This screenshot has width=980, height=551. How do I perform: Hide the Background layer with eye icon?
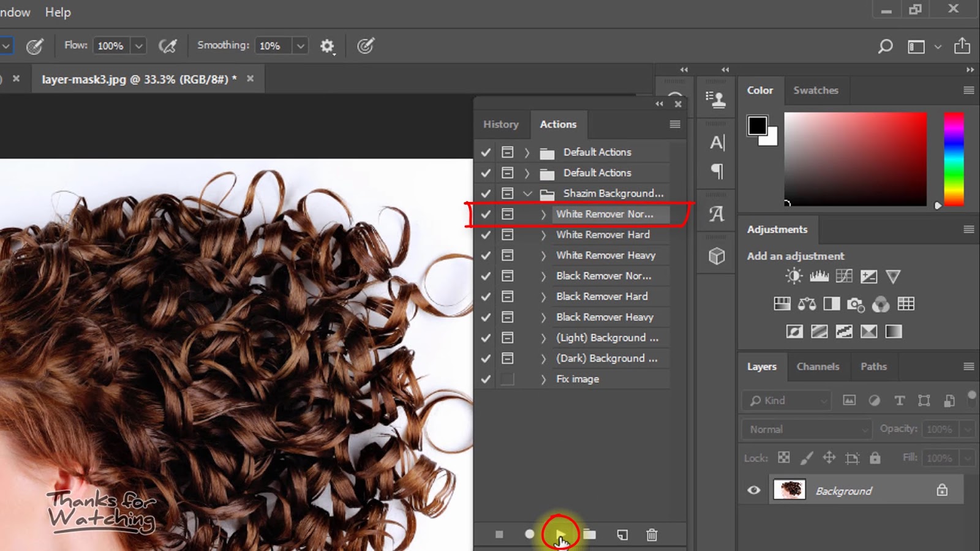tap(754, 490)
